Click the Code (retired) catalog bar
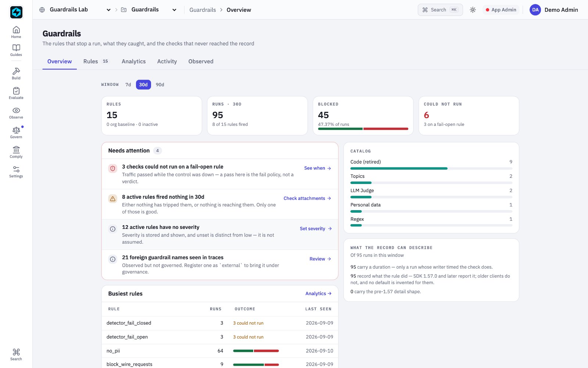 coord(431,169)
